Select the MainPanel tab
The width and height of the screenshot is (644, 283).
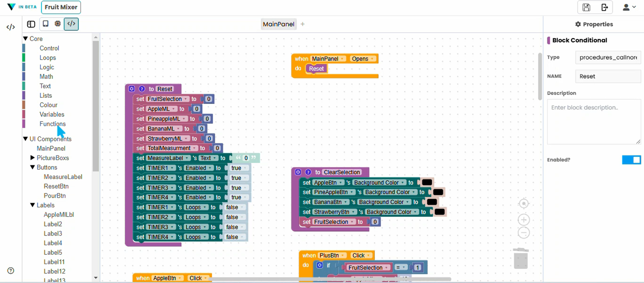(279, 24)
